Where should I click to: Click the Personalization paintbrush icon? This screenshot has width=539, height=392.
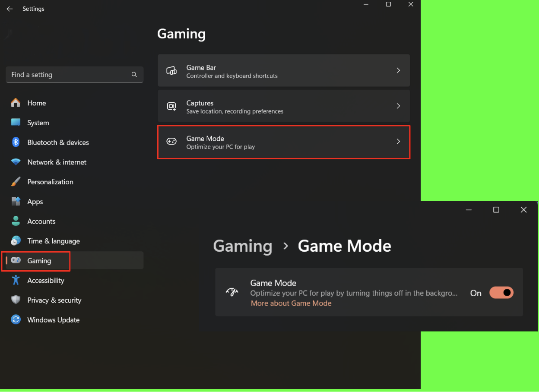[x=16, y=181]
